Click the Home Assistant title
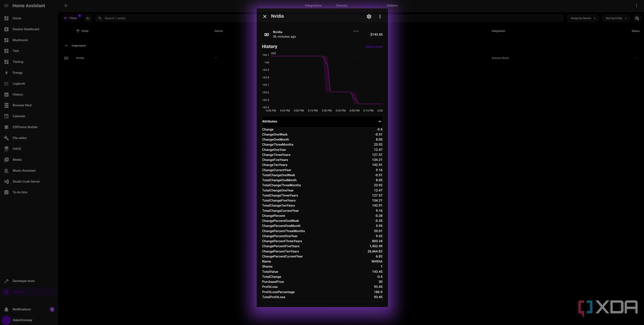Viewport: 644px width, 325px height. click(29, 6)
